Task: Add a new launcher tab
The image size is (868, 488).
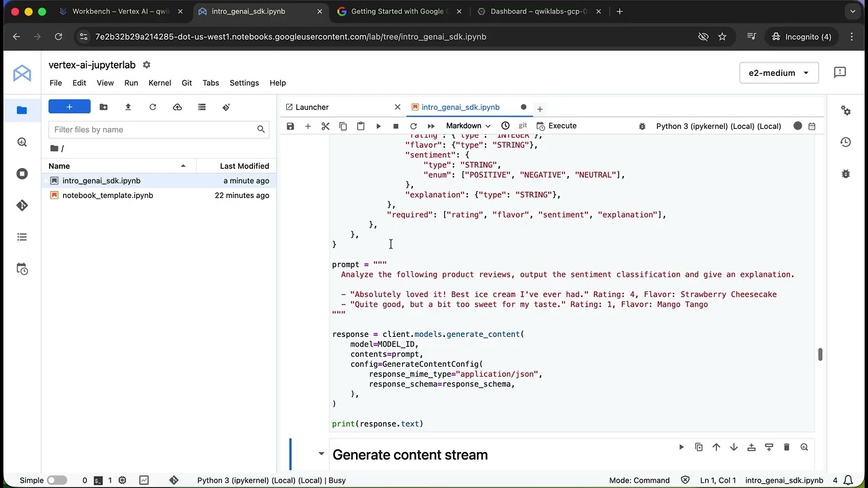Action: (540, 108)
